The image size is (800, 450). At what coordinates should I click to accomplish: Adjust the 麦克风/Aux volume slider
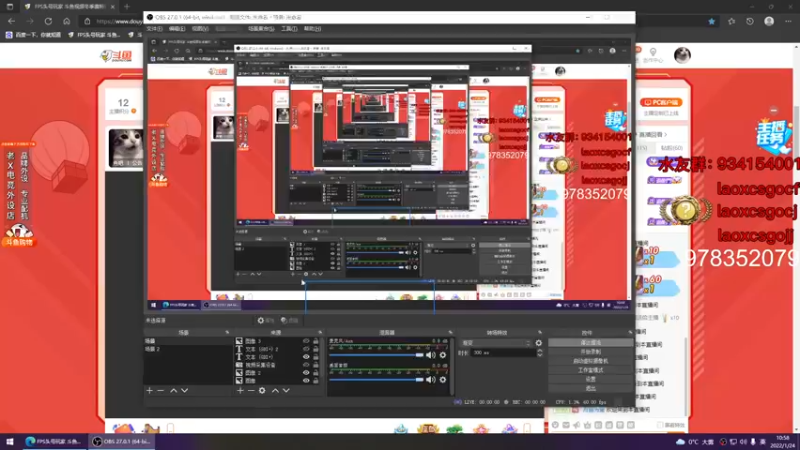coord(376,355)
